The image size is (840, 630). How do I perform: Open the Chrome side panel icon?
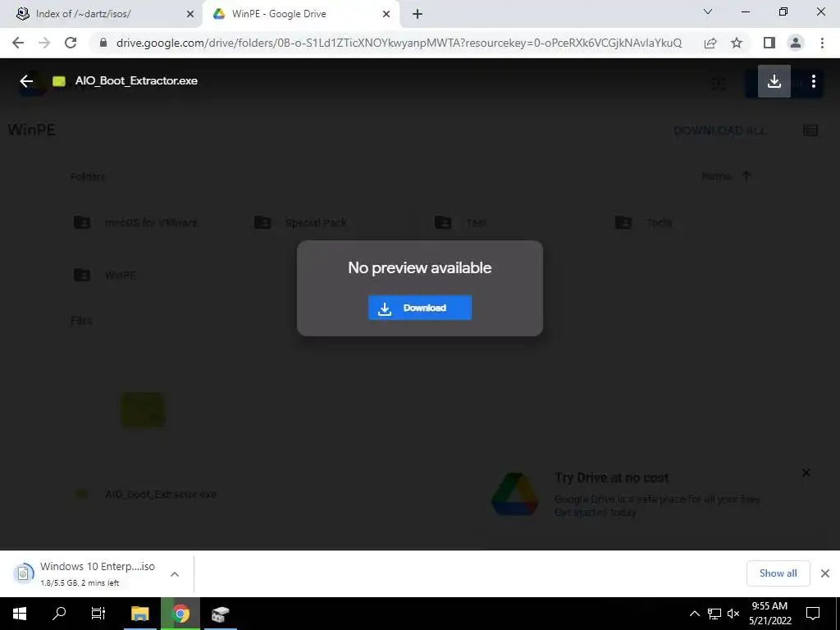(769, 43)
